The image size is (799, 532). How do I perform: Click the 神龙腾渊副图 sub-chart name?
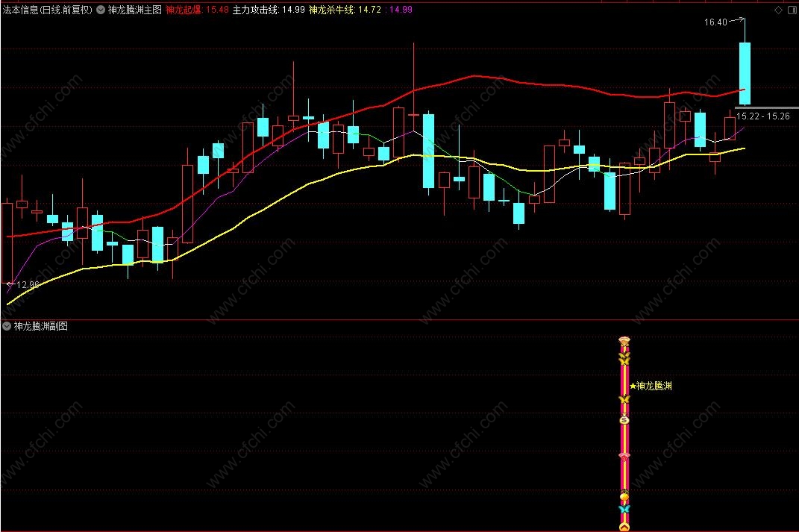[x=41, y=326]
